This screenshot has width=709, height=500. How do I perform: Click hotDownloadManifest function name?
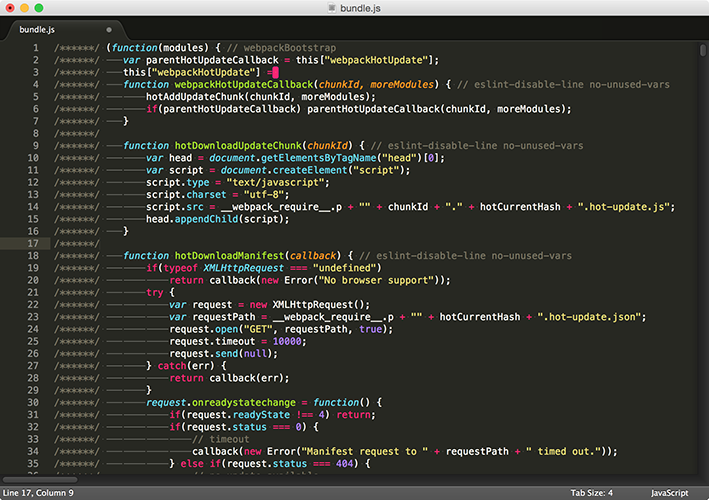click(229, 256)
